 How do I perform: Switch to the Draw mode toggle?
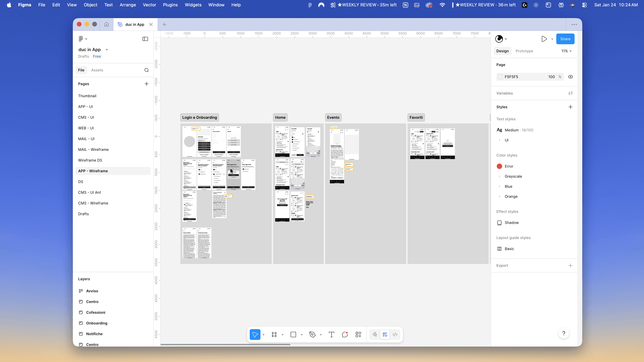tap(374, 335)
